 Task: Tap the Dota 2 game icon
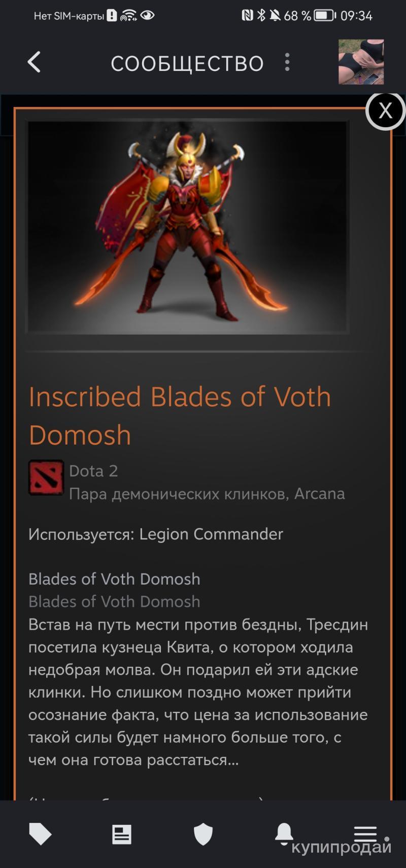click(x=46, y=478)
